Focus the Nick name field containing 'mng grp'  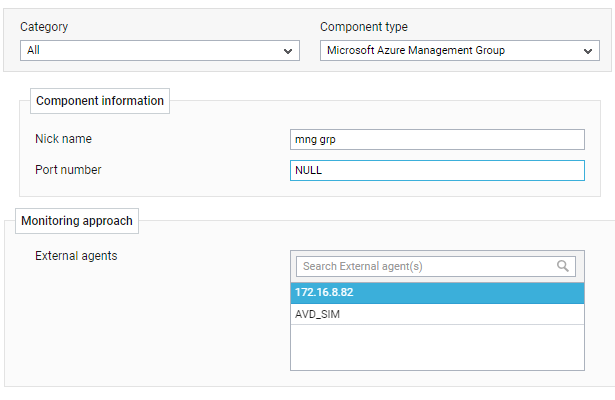point(437,140)
